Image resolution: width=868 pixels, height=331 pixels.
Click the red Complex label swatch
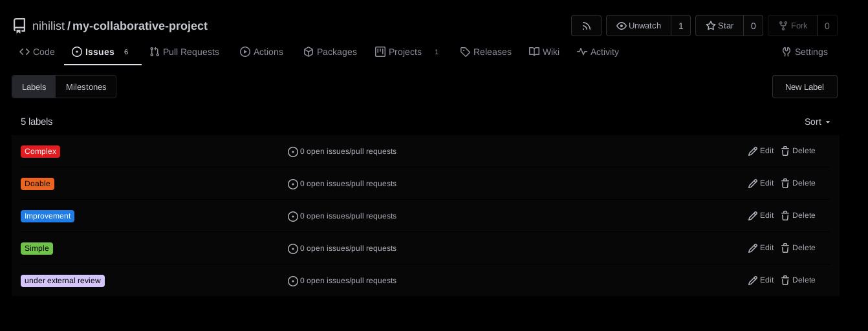click(40, 151)
